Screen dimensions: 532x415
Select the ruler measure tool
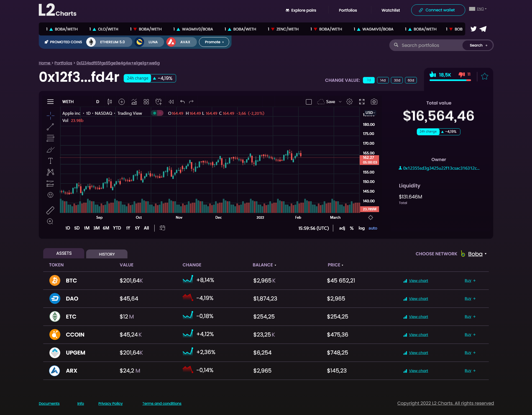click(50, 210)
